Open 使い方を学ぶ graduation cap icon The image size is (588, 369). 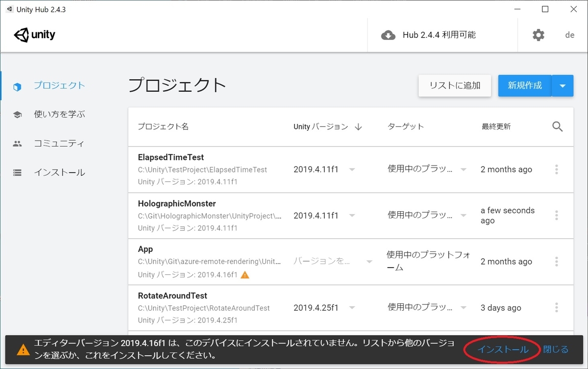[x=18, y=115]
